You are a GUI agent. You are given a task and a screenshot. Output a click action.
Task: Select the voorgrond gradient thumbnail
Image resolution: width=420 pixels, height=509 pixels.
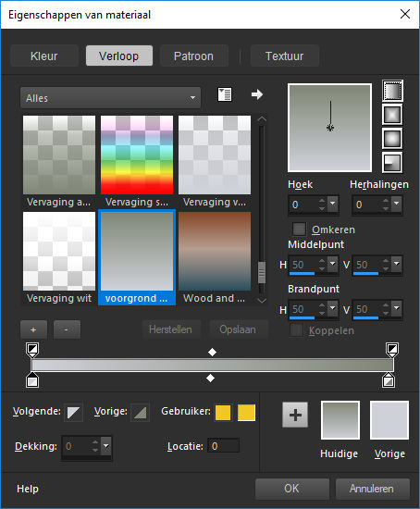pyautogui.click(x=137, y=251)
